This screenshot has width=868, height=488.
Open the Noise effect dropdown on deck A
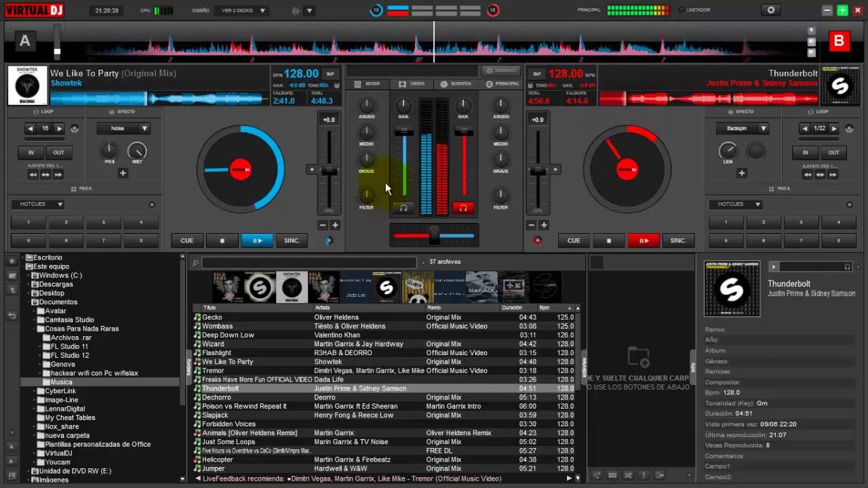[123, 128]
